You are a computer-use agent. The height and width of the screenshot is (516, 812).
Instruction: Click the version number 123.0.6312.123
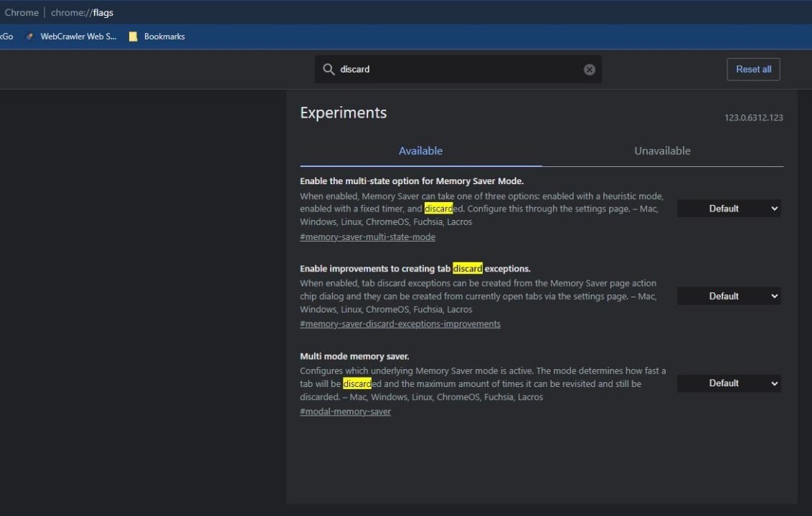click(x=753, y=118)
